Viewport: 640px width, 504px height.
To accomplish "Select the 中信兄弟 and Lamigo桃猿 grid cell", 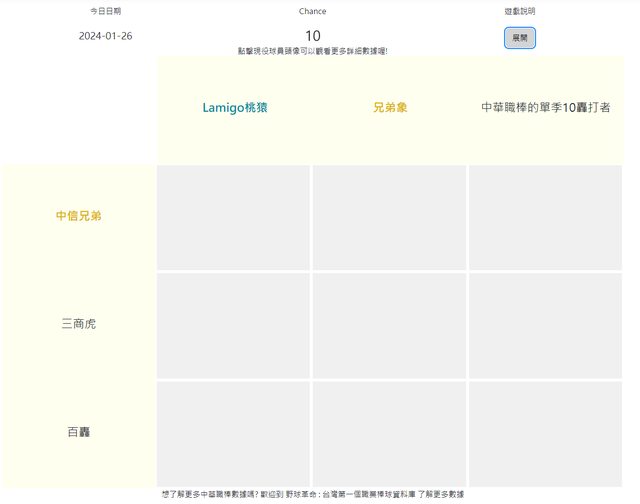I will (234, 217).
